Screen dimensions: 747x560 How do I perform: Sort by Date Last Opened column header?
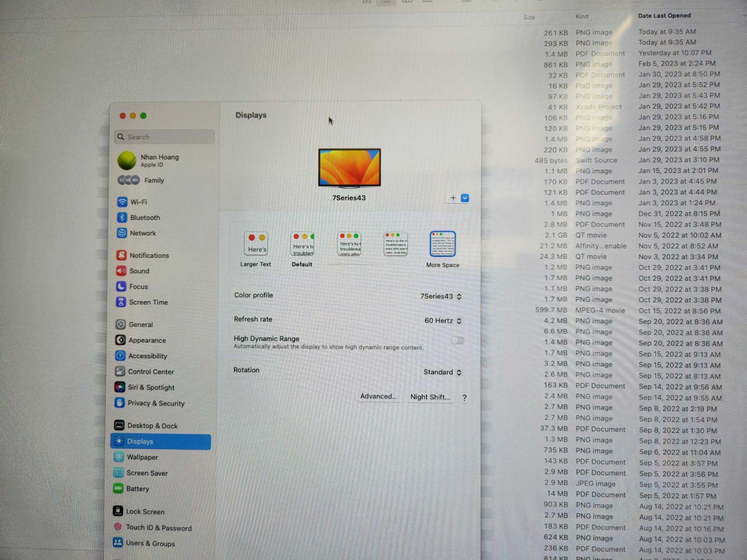click(664, 16)
